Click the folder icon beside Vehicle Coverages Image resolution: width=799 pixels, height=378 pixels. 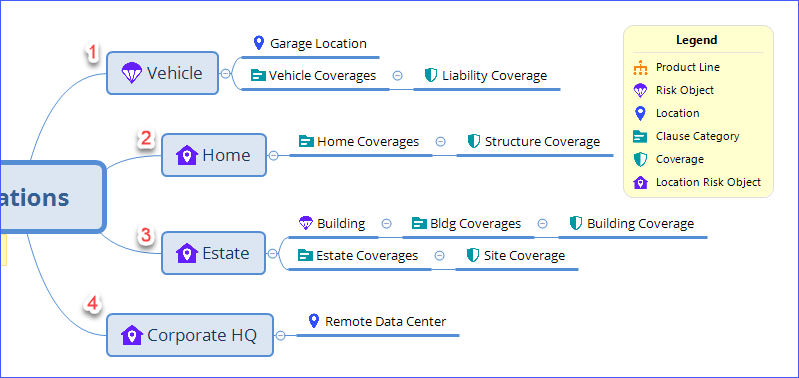(x=258, y=76)
